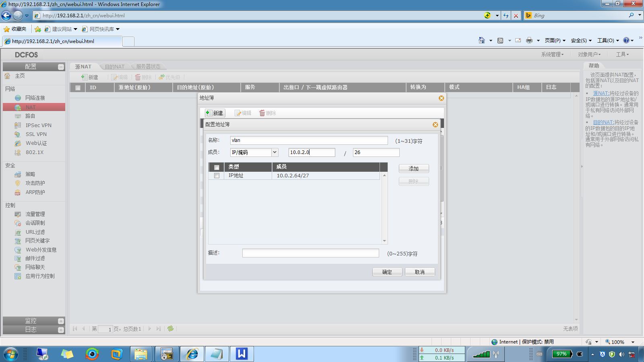Open the 网页快讯库 favorites bar item
The width and height of the screenshot is (644, 362).
[x=101, y=29]
